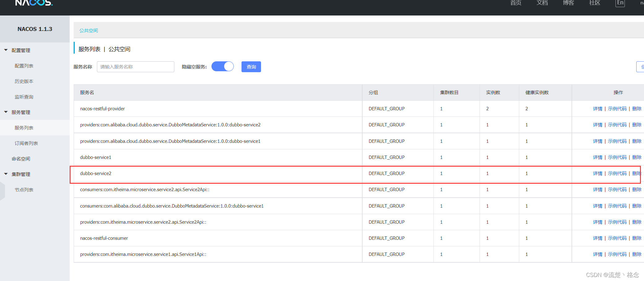View 示例代码 for the plain dubbo-service1 row
This screenshot has height=281, width=644.
tap(617, 157)
